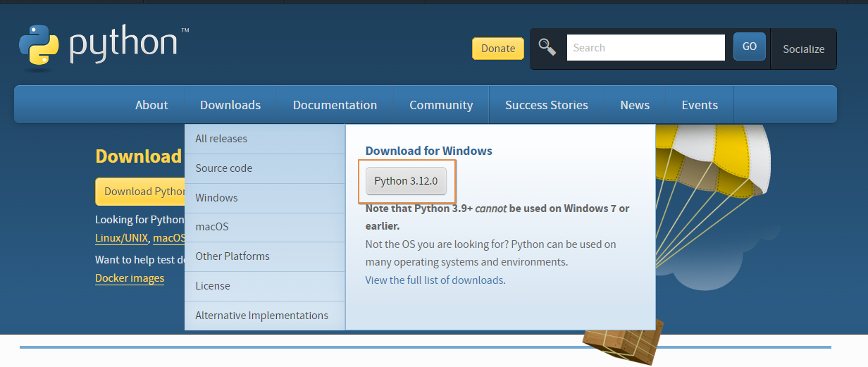Open the Documentation menu
The image size is (868, 367).
[x=335, y=105]
